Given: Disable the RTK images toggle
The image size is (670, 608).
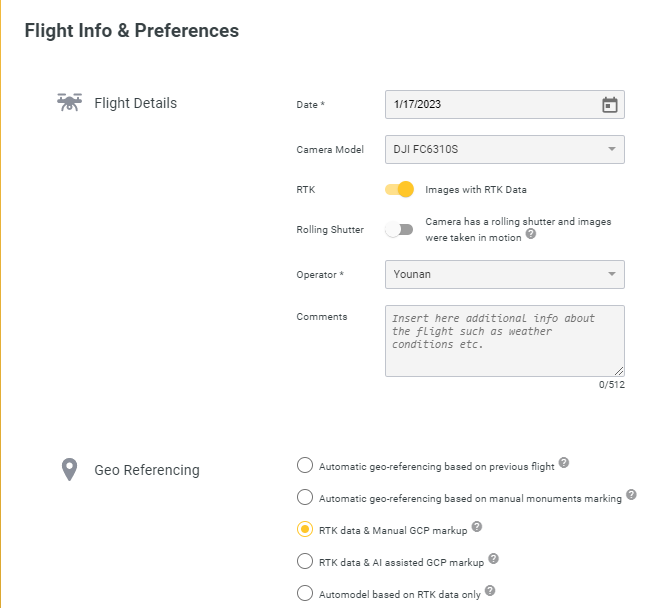Looking at the screenshot, I should click(x=399, y=189).
